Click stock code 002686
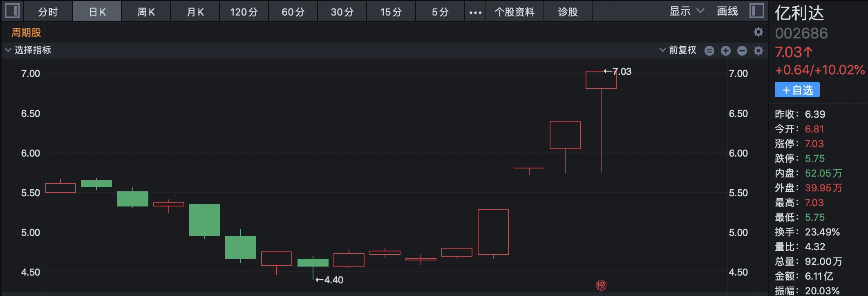This screenshot has width=868, height=296. point(801,34)
